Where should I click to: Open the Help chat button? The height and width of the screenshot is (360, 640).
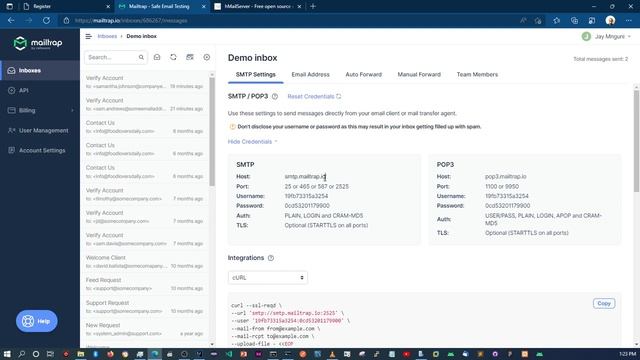[37, 321]
